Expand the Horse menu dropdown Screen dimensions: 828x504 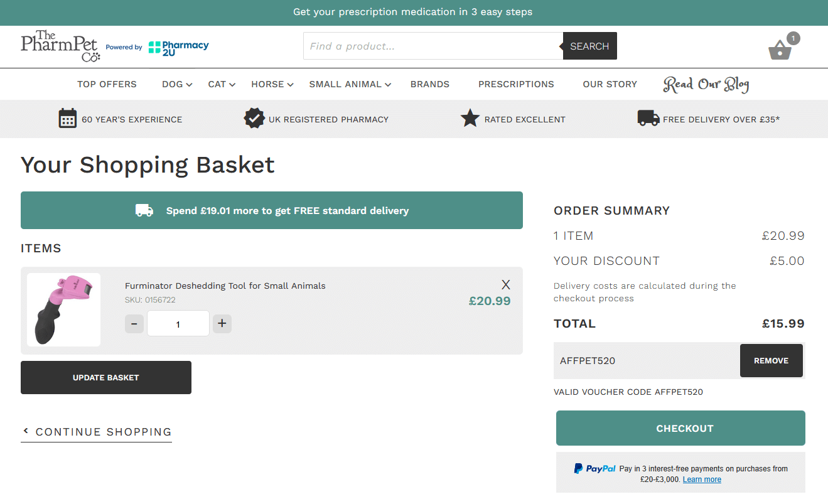click(x=272, y=84)
